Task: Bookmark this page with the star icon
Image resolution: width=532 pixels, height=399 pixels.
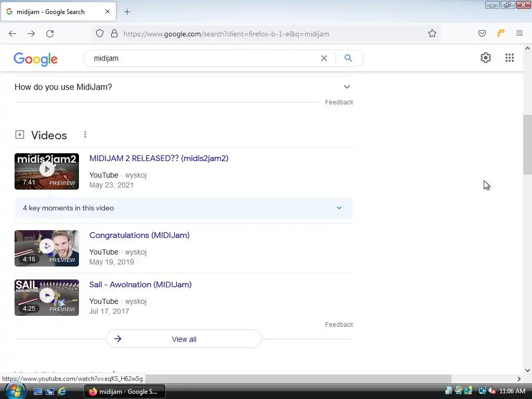Action: [432, 34]
